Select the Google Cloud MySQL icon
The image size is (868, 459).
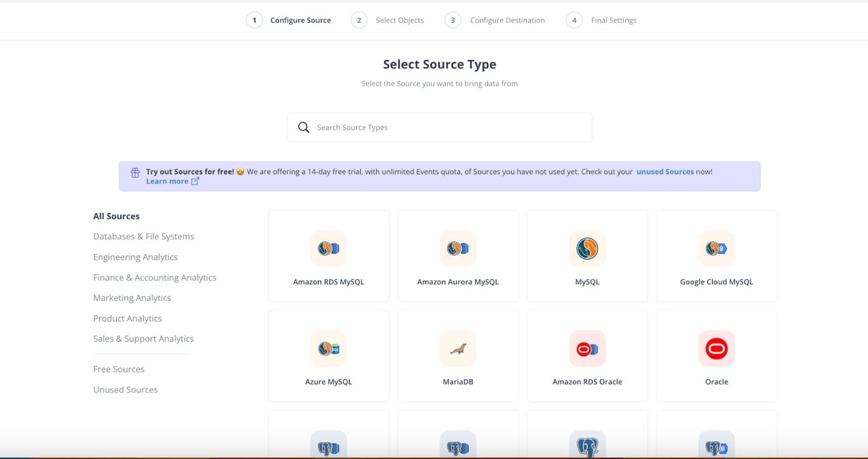tap(716, 248)
